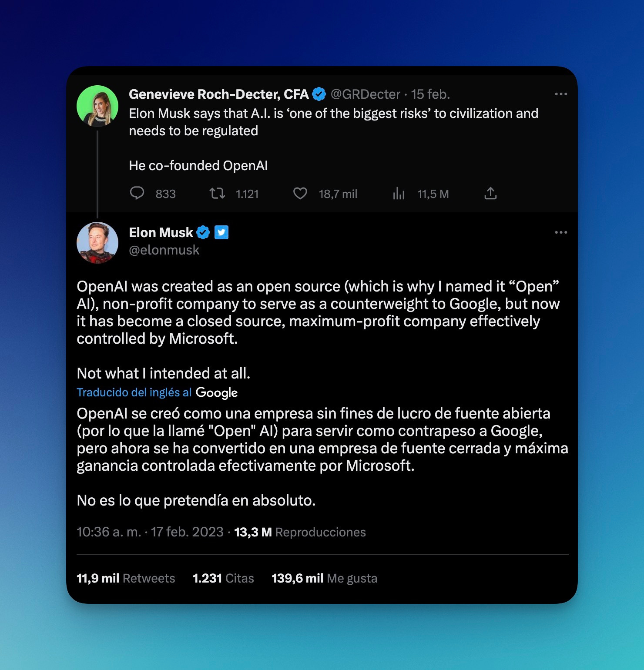
Task: Click the blue verified badge next to Genevieve Roch-Decter
Action: (319, 94)
